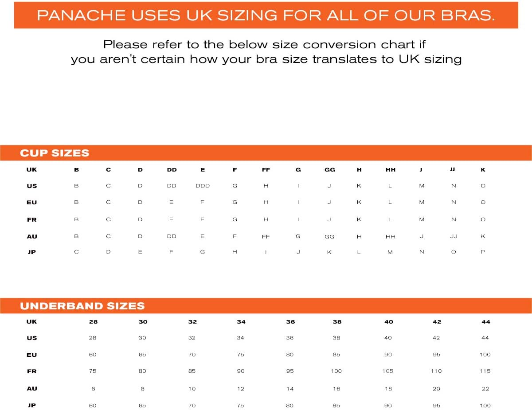
Task: Select the FF cell in AU cup row
Action: tap(266, 237)
